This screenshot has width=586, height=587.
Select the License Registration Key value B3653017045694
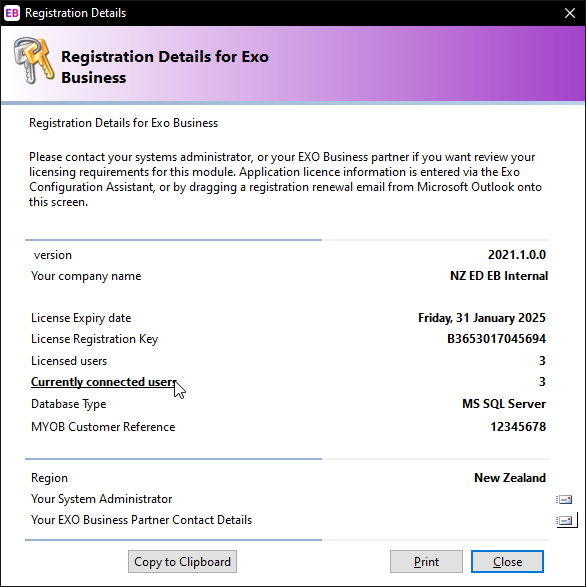pos(497,339)
